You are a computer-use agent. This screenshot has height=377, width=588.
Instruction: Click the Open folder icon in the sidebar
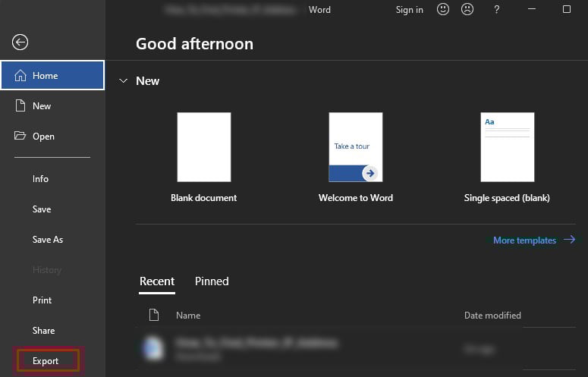(x=20, y=135)
